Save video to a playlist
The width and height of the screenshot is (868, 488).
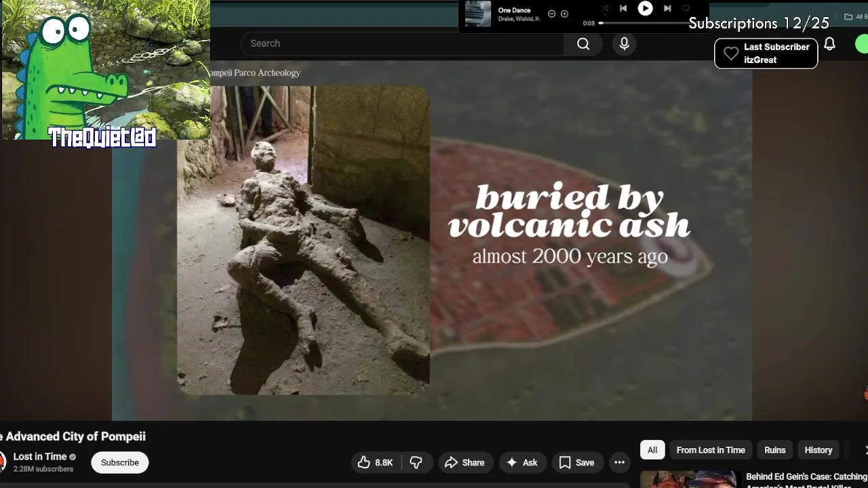[576, 462]
